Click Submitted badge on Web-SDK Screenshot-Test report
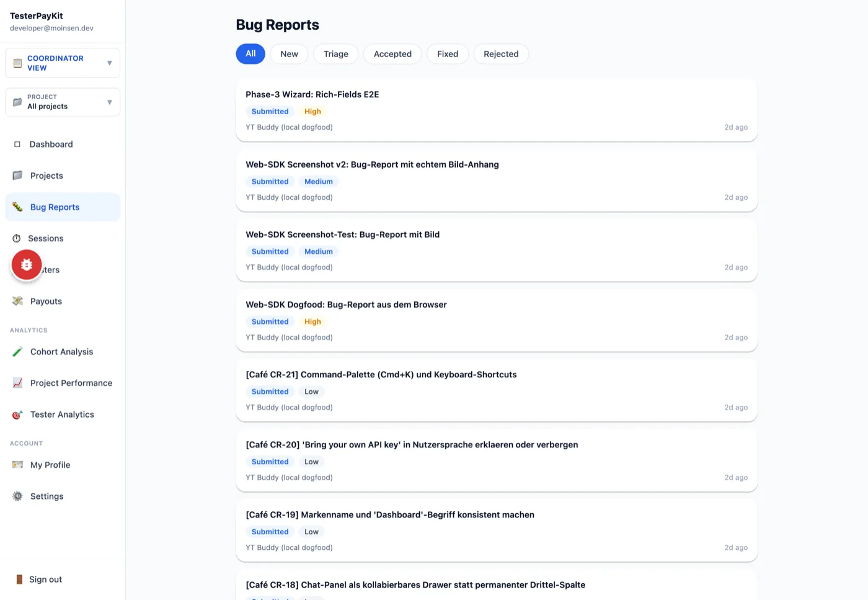 [x=270, y=252]
